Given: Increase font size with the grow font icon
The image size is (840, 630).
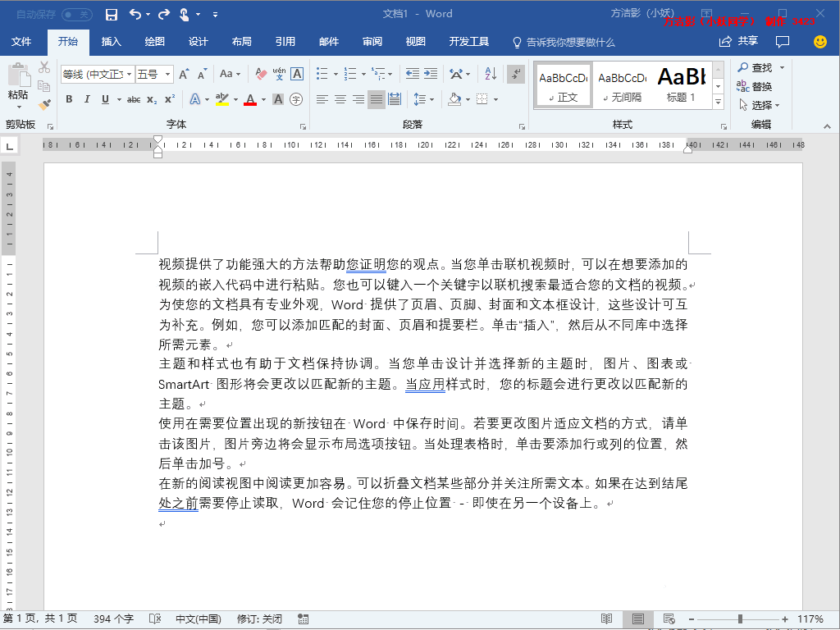Looking at the screenshot, I should pos(184,74).
